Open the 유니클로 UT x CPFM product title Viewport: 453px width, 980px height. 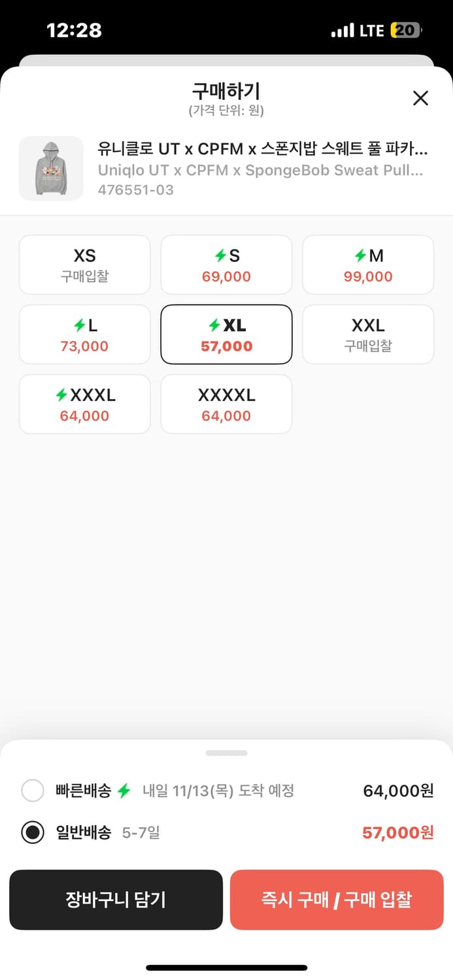click(261, 150)
